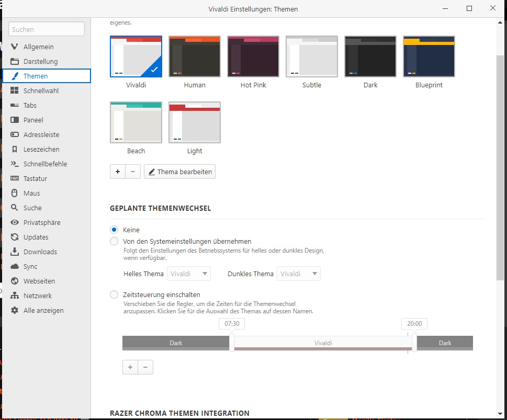Click the 07:30 schedule slider handle
The width and height of the screenshot is (507, 420).
(232, 343)
